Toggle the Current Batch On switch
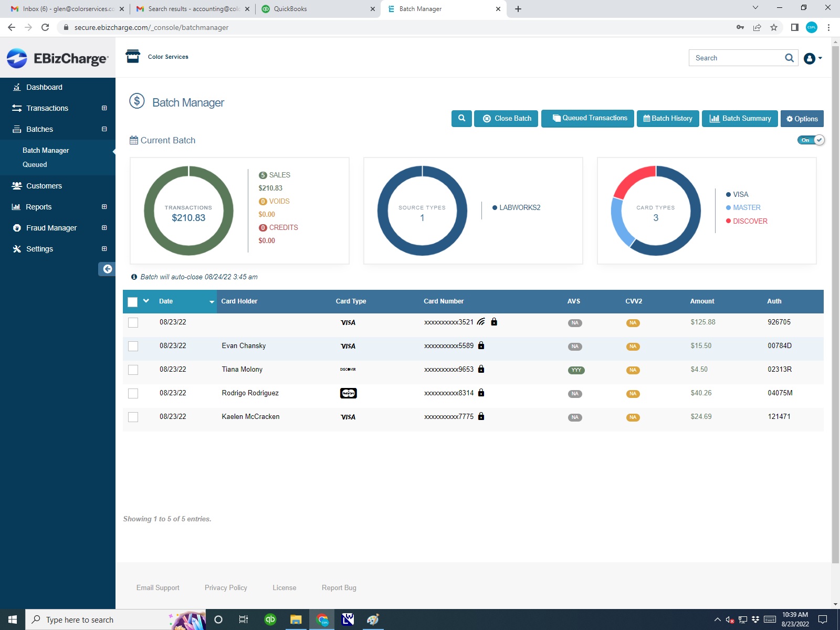 coord(811,140)
